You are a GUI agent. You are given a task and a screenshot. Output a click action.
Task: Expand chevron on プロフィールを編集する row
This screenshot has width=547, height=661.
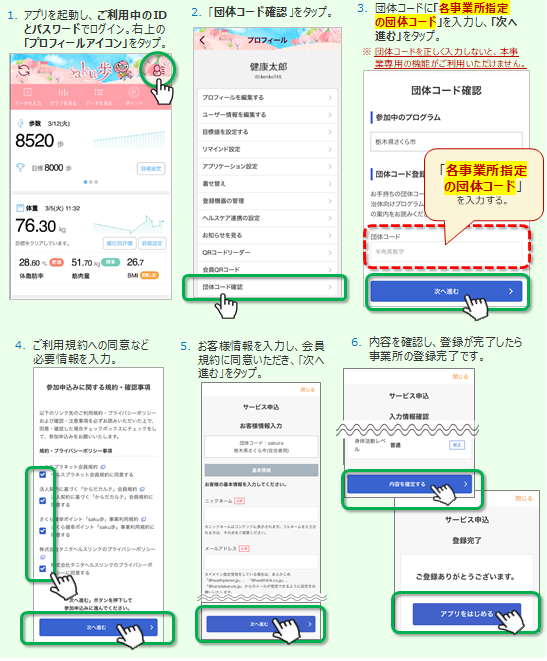pyautogui.click(x=330, y=97)
